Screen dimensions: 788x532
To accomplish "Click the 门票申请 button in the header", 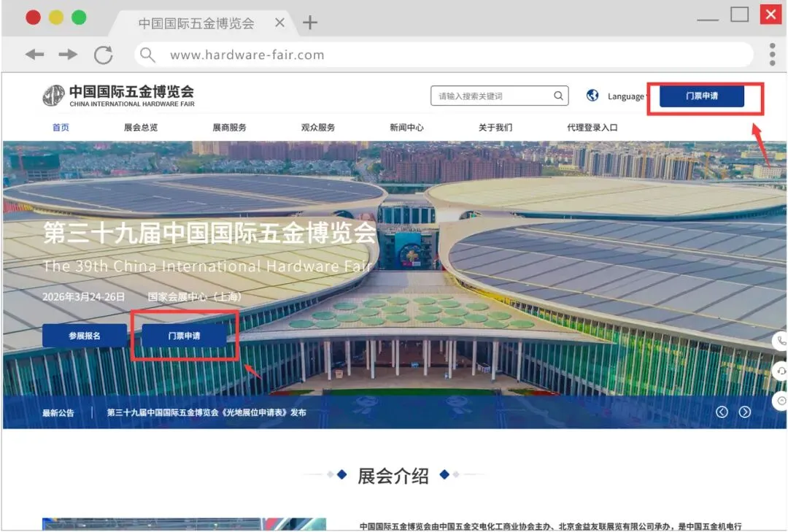I will coord(701,96).
